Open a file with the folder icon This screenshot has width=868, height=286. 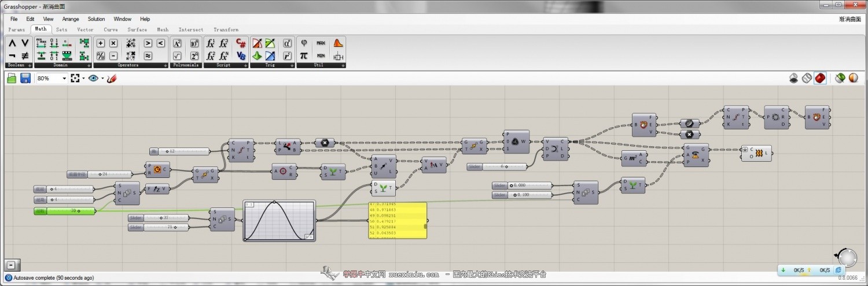tap(12, 78)
